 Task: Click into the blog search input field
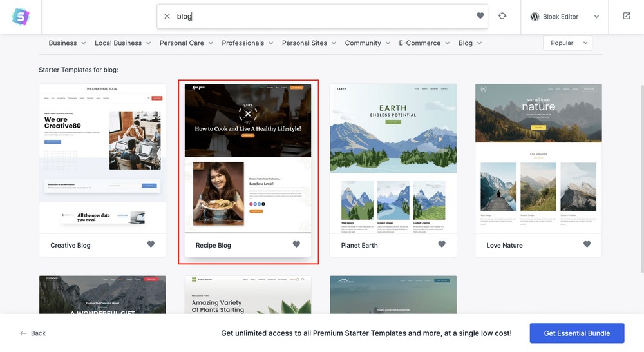(x=323, y=17)
